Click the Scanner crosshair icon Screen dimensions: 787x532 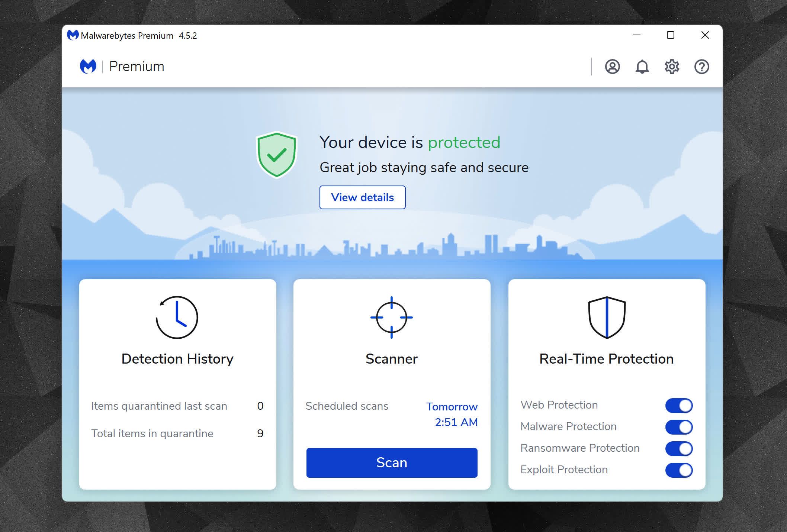tap(391, 317)
